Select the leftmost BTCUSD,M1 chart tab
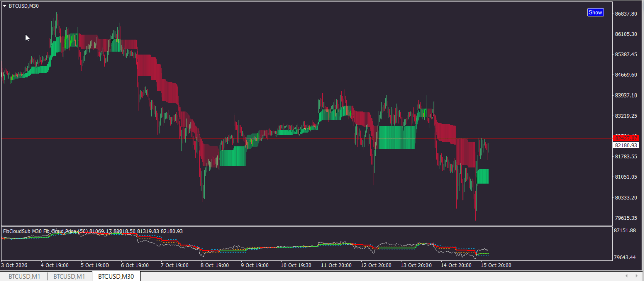The width and height of the screenshot is (644, 281). [x=24, y=276]
